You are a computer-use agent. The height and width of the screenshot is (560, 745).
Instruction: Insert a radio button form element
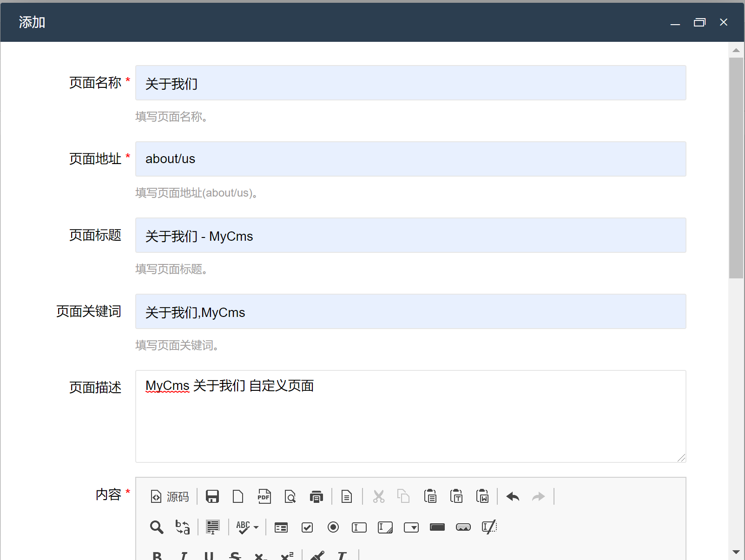(x=333, y=527)
